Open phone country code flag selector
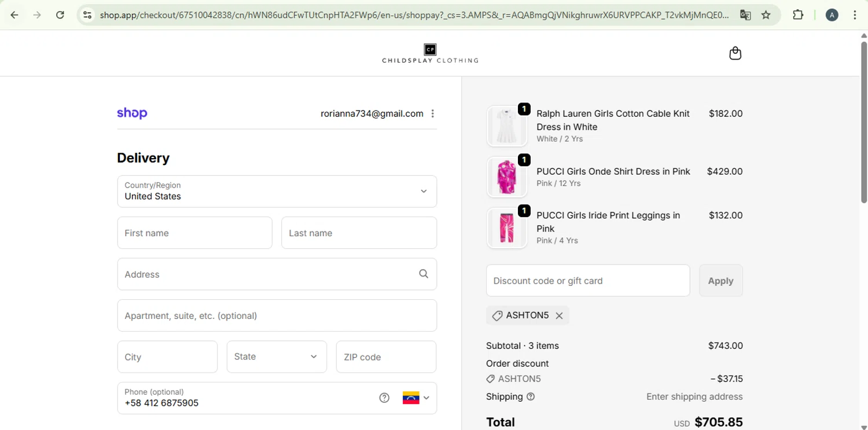868x430 pixels. (416, 398)
